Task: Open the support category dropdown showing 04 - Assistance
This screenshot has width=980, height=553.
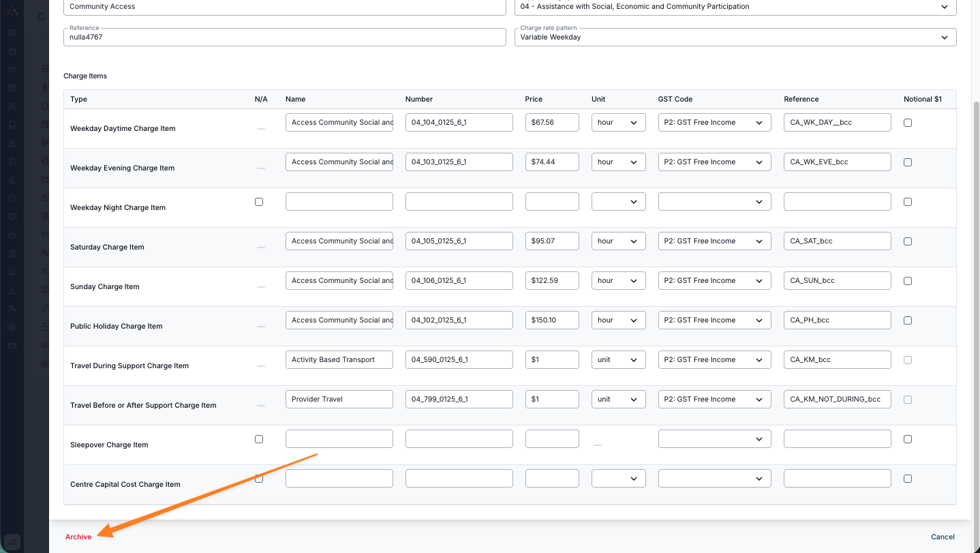Action: (735, 7)
